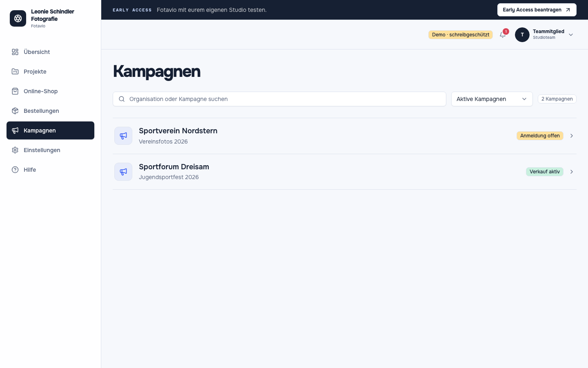Open the Sportforum Dreisam campaign title
The height and width of the screenshot is (368, 588).
(x=174, y=167)
